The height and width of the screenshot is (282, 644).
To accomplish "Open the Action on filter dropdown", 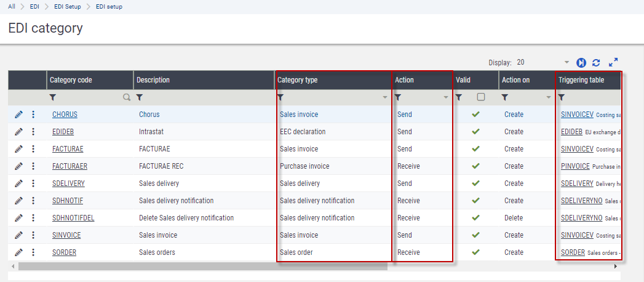I will pos(549,97).
